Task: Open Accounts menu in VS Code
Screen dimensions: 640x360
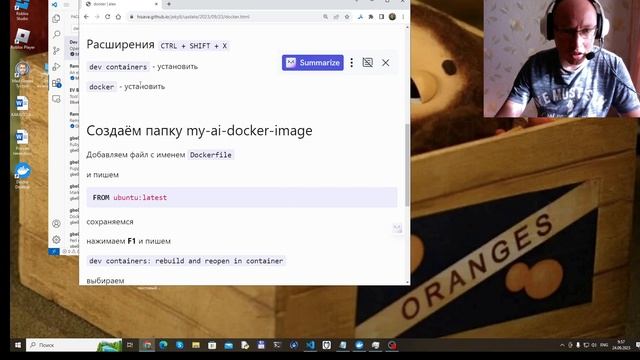Action: [x=56, y=223]
